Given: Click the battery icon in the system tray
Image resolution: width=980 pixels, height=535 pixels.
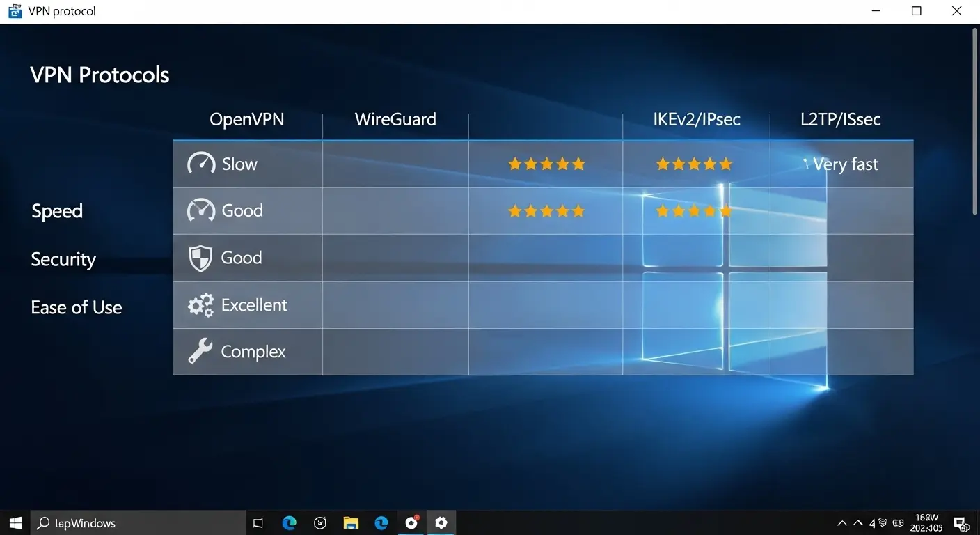Looking at the screenshot, I should click(x=898, y=523).
